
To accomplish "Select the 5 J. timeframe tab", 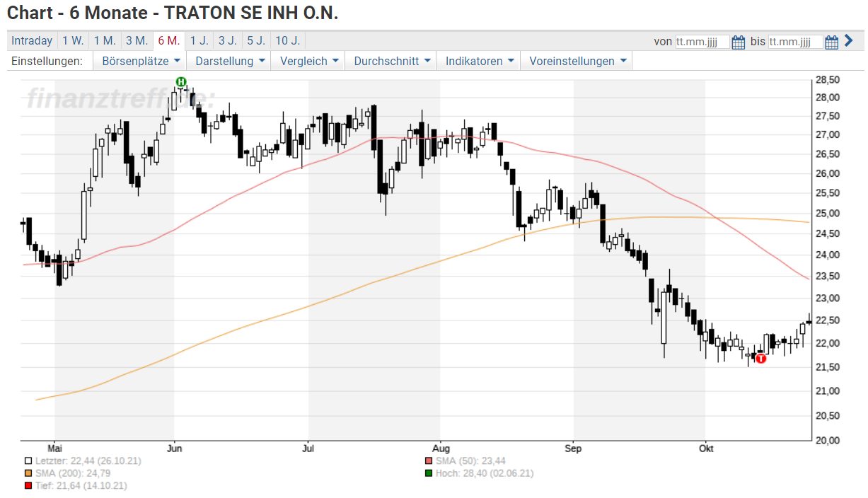I will pyautogui.click(x=256, y=40).
